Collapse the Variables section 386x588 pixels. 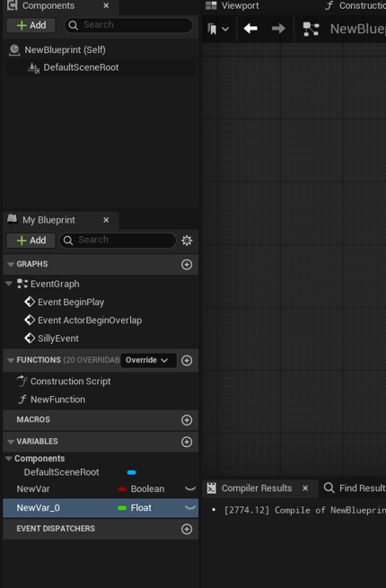pyautogui.click(x=11, y=442)
